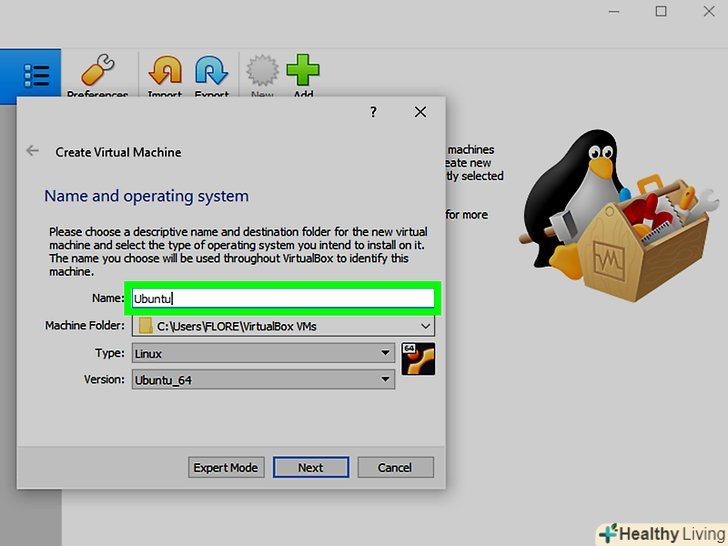
Task: Open the Type dropdown showing Linux
Action: click(263, 353)
